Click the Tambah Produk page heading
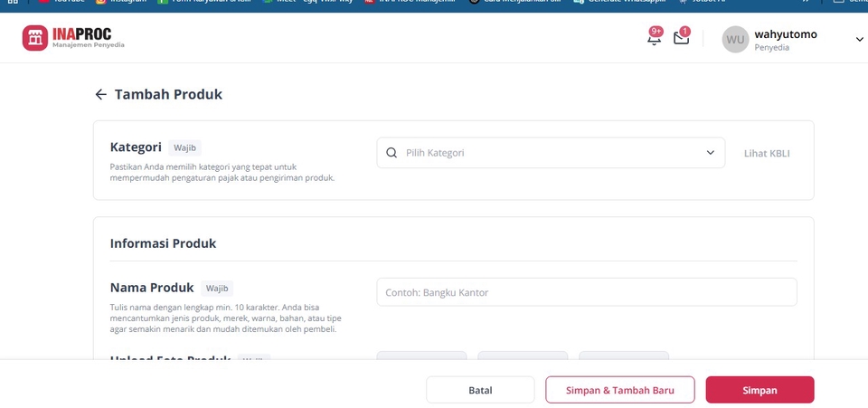 [168, 95]
